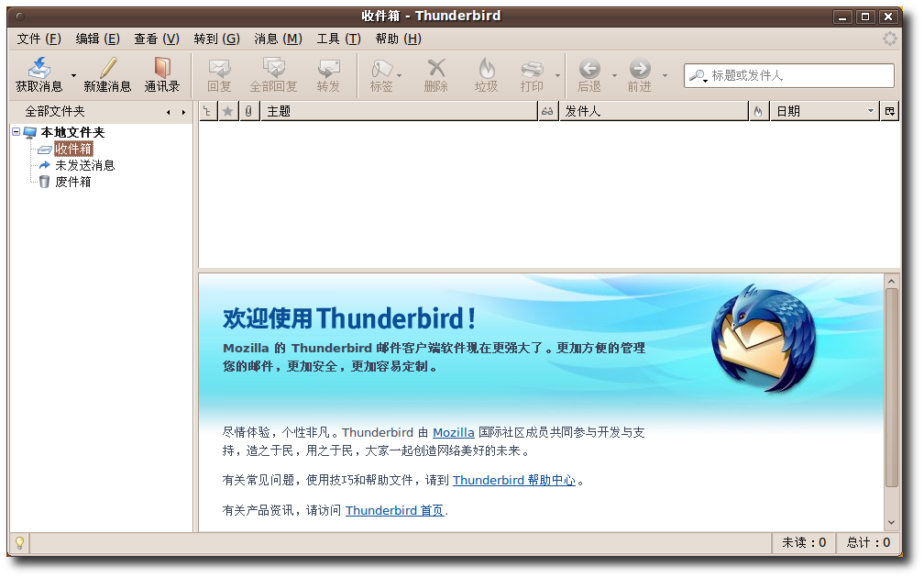Screen dimensions: 924x578
Task: Open the 工具 (T) menu
Action: (x=338, y=39)
